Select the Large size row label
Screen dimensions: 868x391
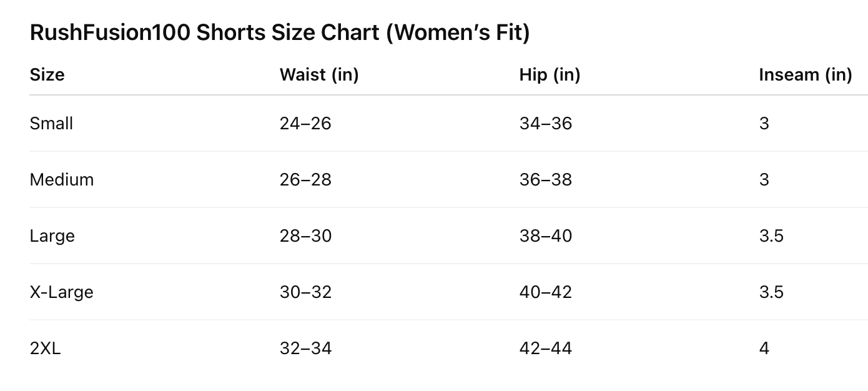pos(52,236)
